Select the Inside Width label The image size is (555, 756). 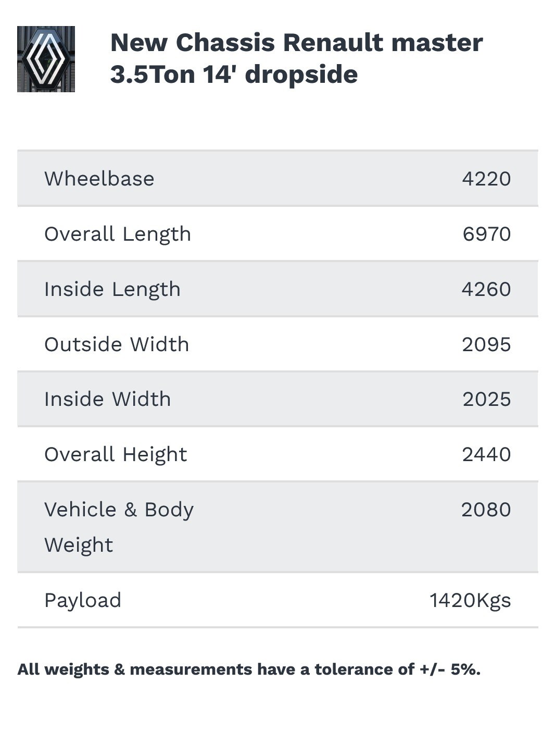coord(107,399)
